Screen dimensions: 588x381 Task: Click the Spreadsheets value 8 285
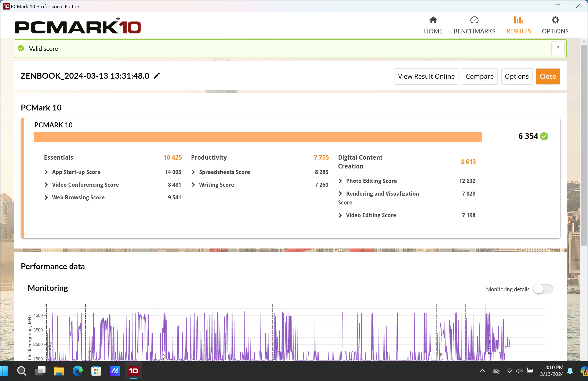[322, 172]
